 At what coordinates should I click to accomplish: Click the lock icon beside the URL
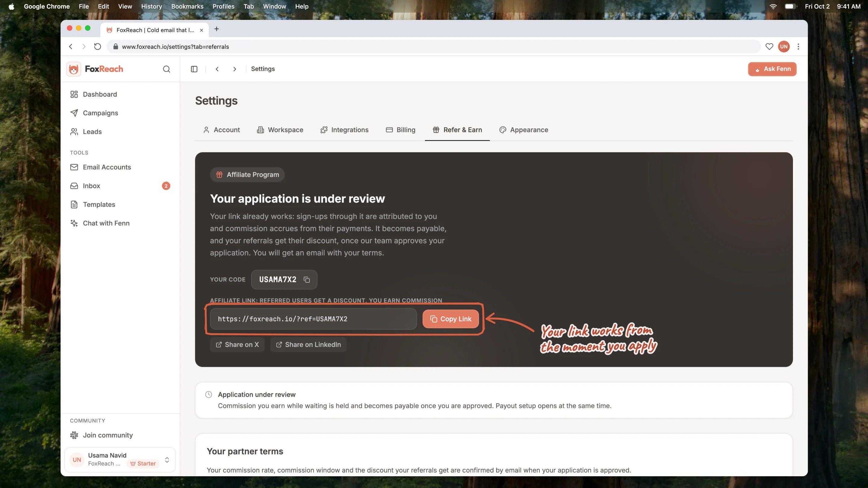click(x=115, y=46)
